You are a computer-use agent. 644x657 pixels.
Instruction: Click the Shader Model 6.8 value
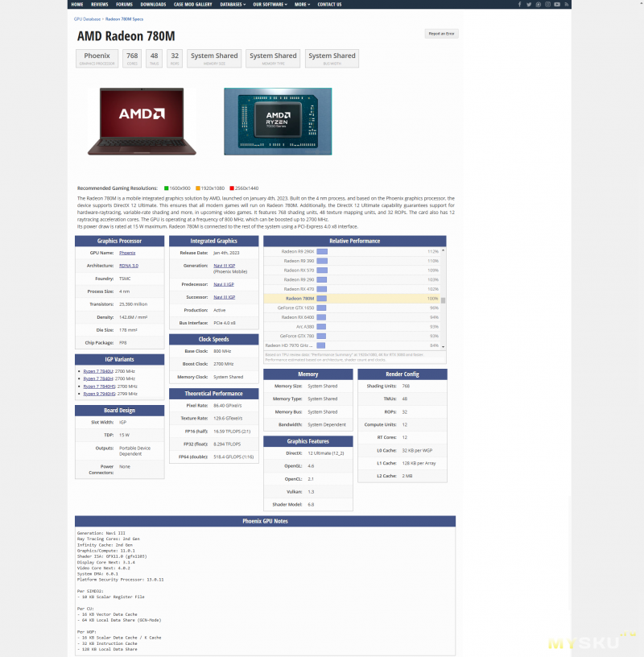pyautogui.click(x=311, y=505)
